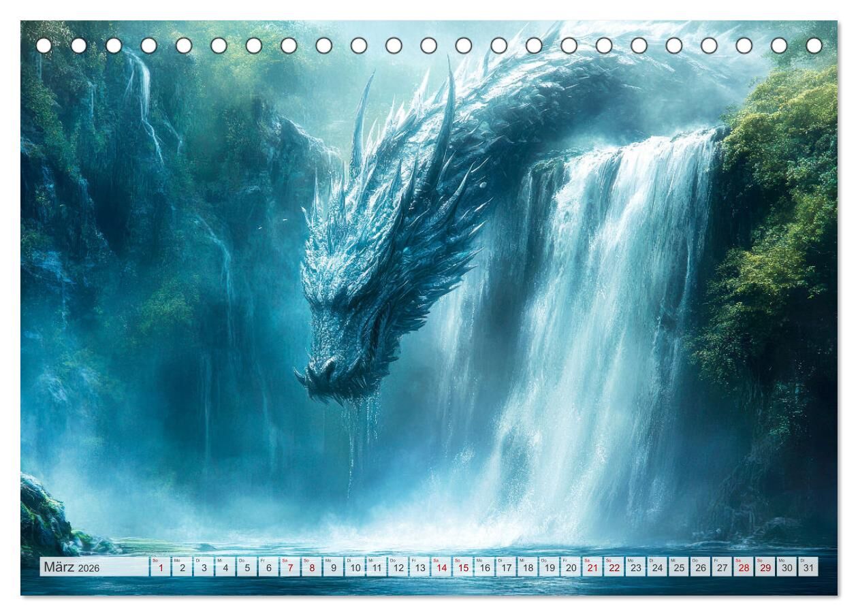This screenshot has width=858, height=616.
Task: Select date 25 in the calendar strip
Action: [679, 567]
